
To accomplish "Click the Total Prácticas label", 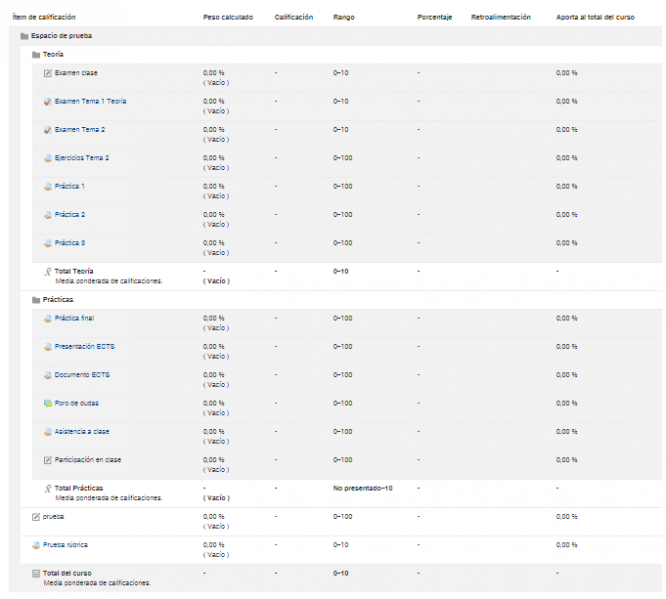I will pyautogui.click(x=79, y=488).
